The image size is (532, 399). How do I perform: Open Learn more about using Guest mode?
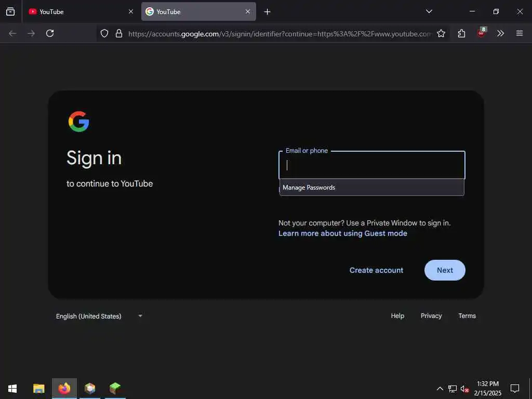(x=343, y=233)
